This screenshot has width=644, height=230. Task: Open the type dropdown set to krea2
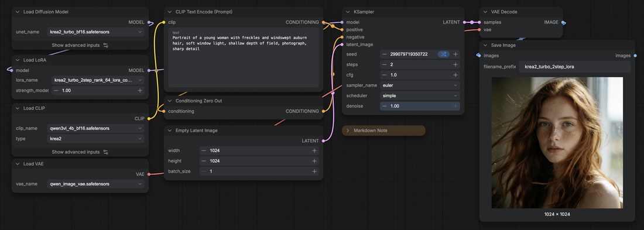tap(95, 139)
